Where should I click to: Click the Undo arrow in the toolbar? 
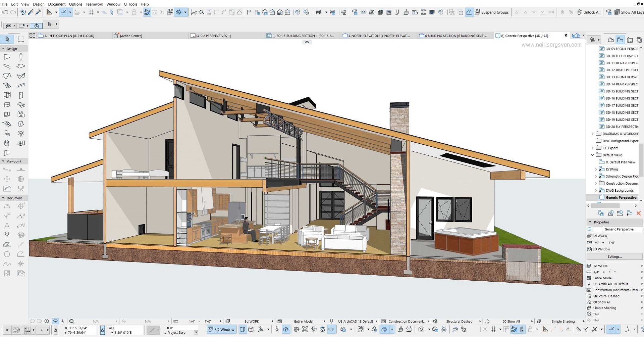click(x=5, y=12)
